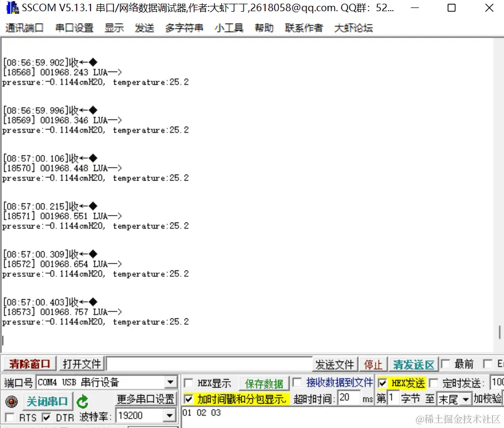
Task: Enable the 定时发送 checkbox
Action: pyautogui.click(x=434, y=383)
